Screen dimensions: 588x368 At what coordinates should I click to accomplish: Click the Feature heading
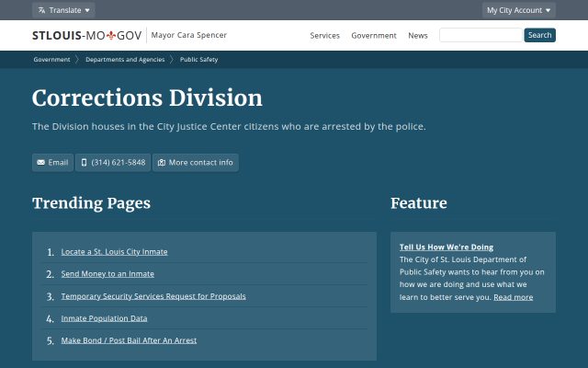click(x=419, y=203)
